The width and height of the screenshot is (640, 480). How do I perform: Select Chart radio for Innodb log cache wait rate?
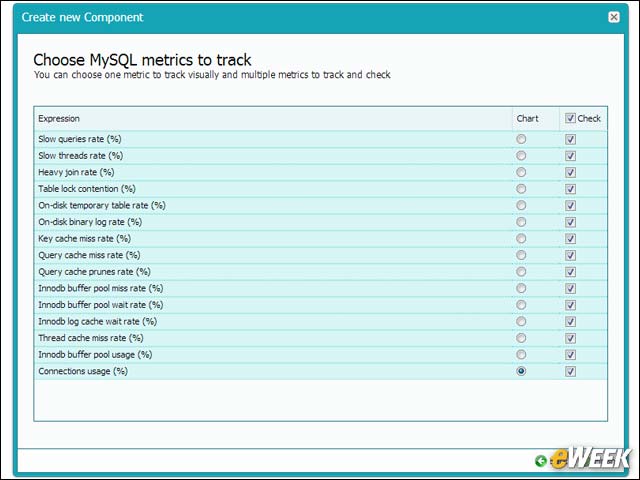pos(521,321)
